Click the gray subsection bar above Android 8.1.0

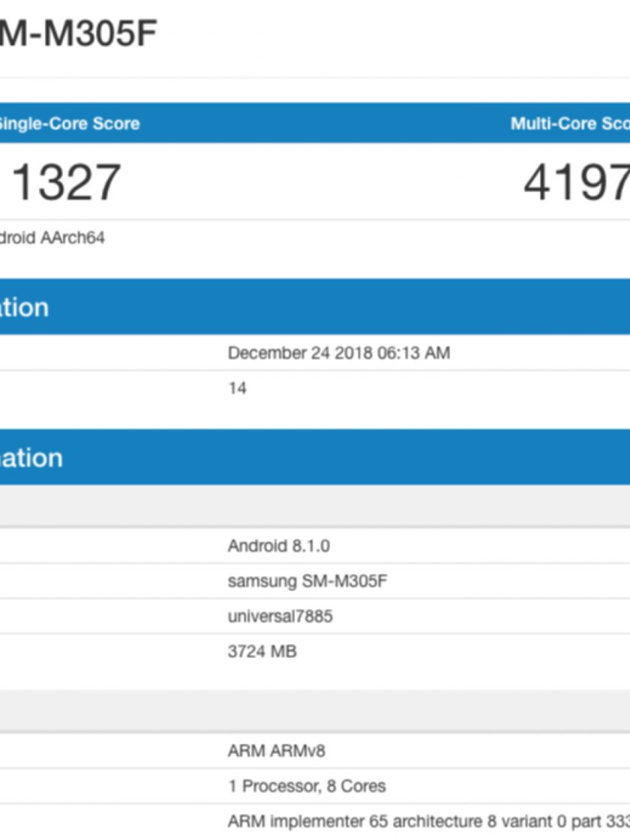click(x=315, y=505)
